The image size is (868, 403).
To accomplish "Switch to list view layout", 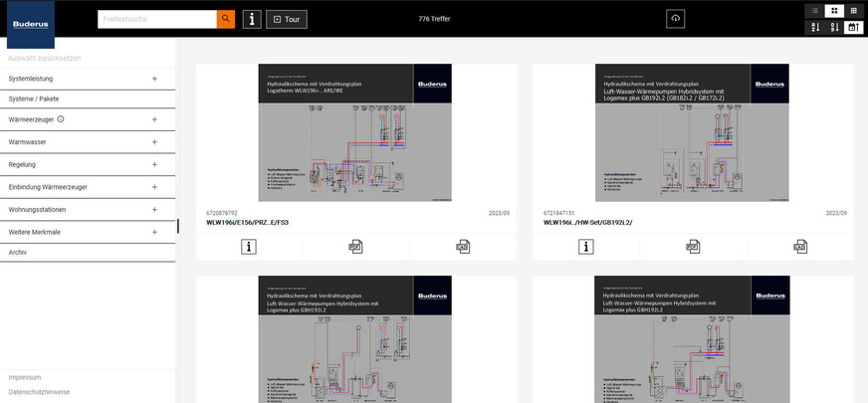I will point(815,10).
